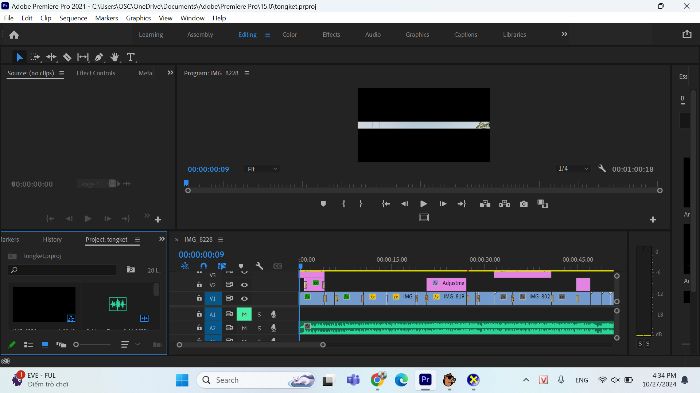
Task: Expand workspace overflow chevrons
Action: (564, 34)
